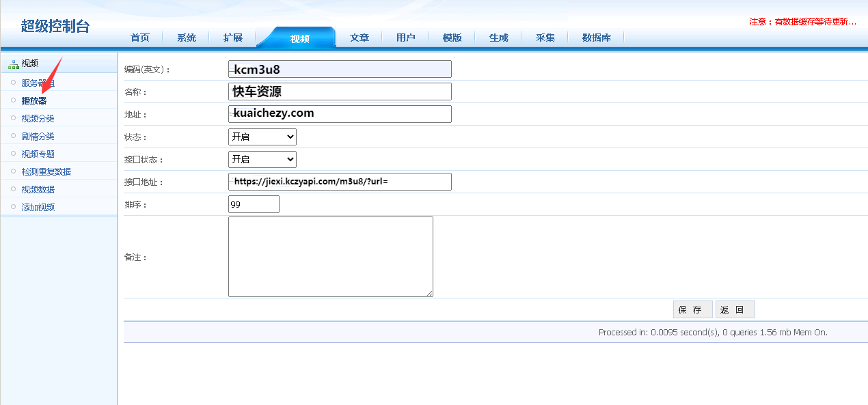Open the 数据库 navigation tab

click(x=596, y=38)
